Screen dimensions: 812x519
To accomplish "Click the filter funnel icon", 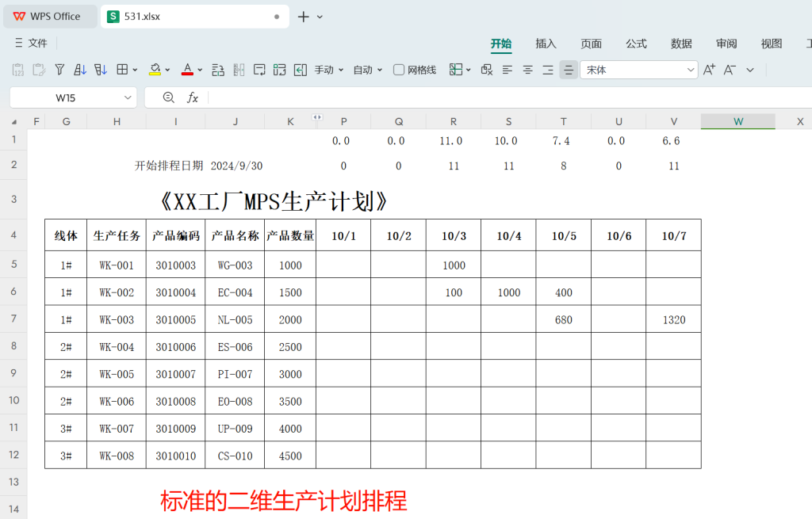I will 59,70.
